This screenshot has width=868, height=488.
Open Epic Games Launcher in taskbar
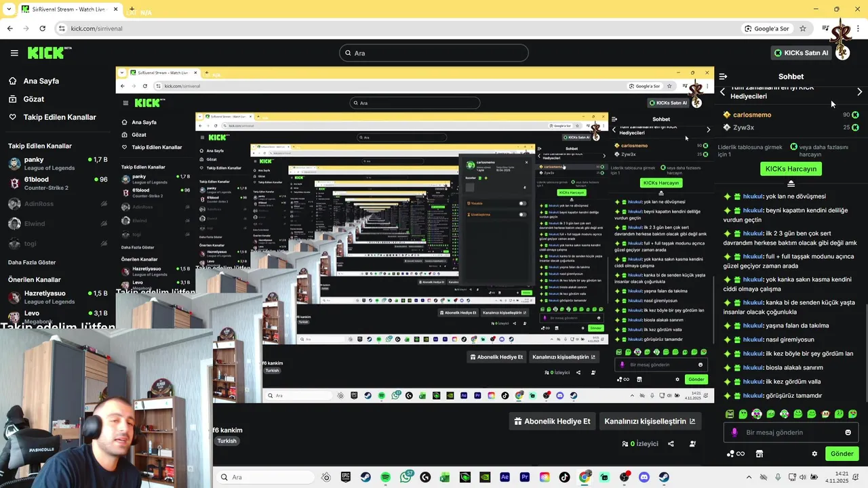click(346, 477)
